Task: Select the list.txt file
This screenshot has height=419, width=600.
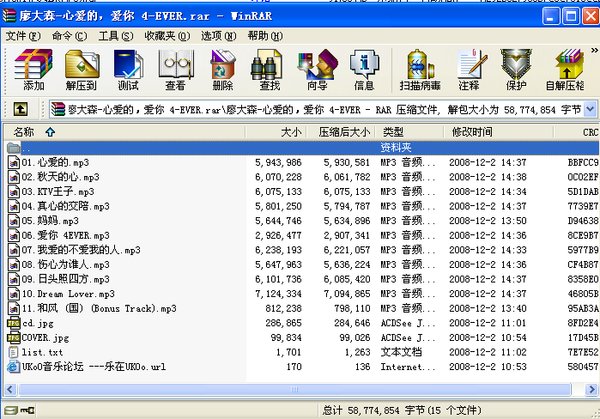Action: [x=303, y=352]
